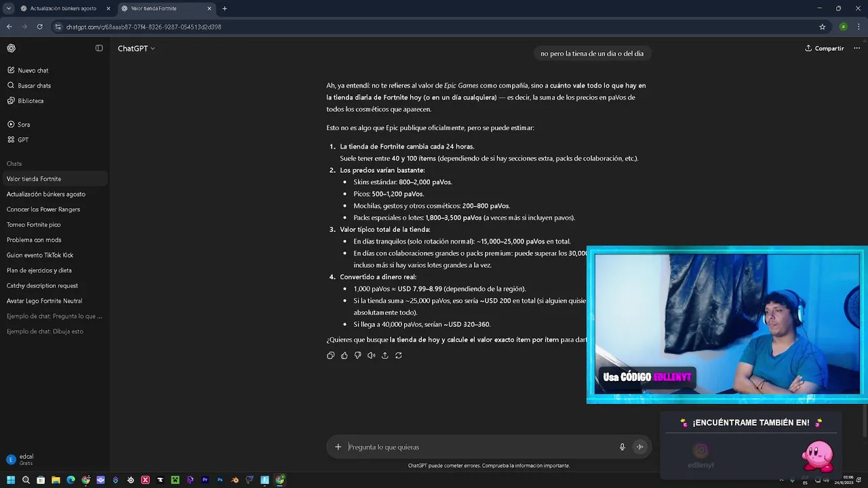Regenerate the response with retry icon
This screenshot has height=488, width=868.
pyautogui.click(x=399, y=355)
